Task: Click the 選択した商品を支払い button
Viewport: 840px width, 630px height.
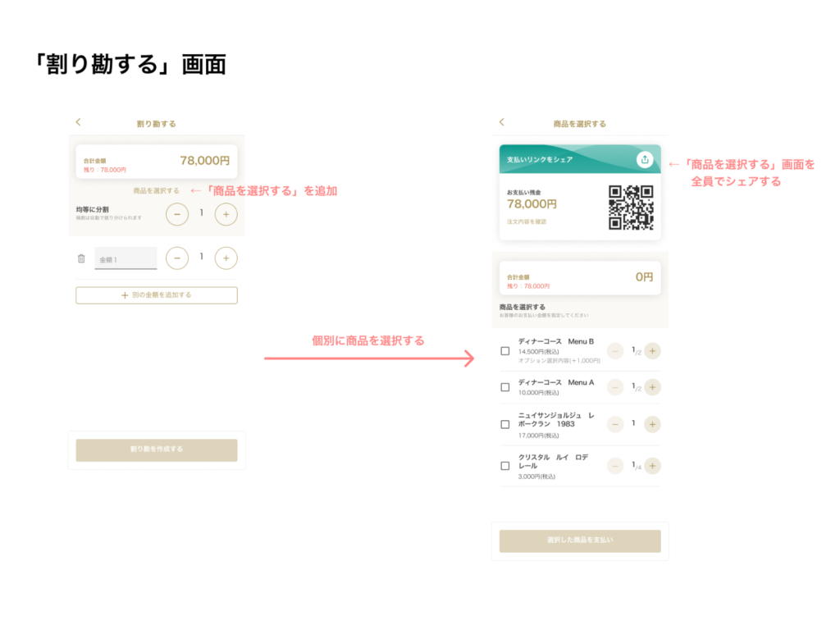Action: [x=580, y=541]
